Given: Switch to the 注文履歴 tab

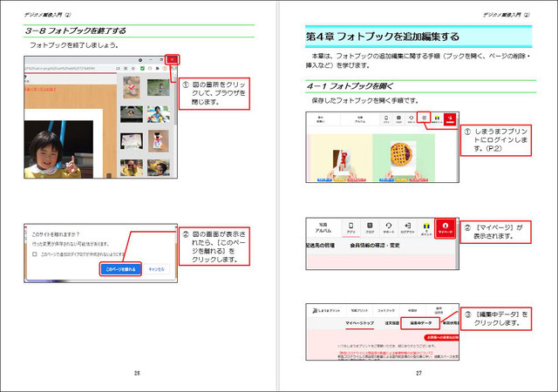Looking at the screenshot, I should [391, 323].
